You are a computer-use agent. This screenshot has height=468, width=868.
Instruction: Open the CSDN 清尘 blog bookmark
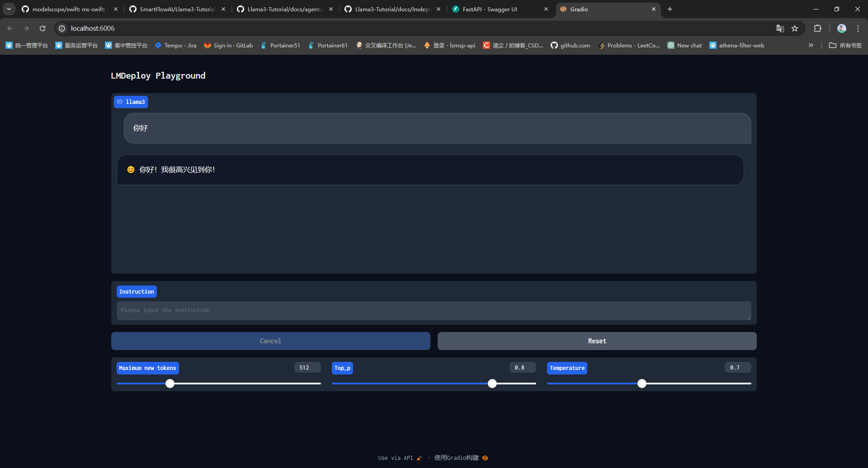513,45
